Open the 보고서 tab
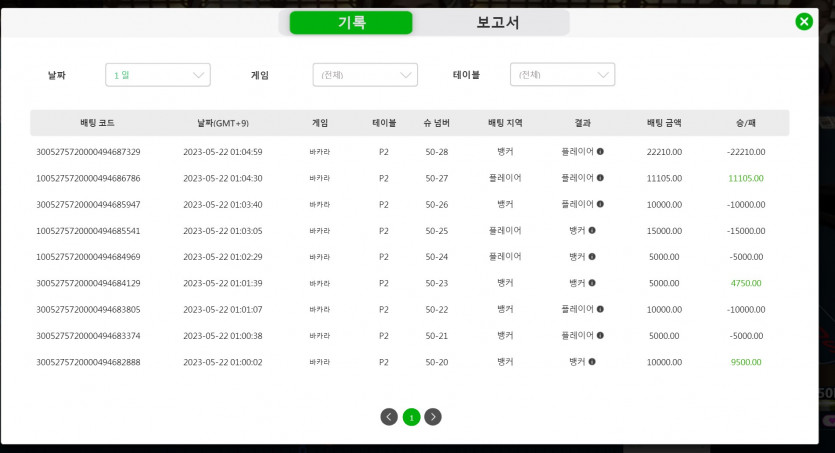 [497, 22]
